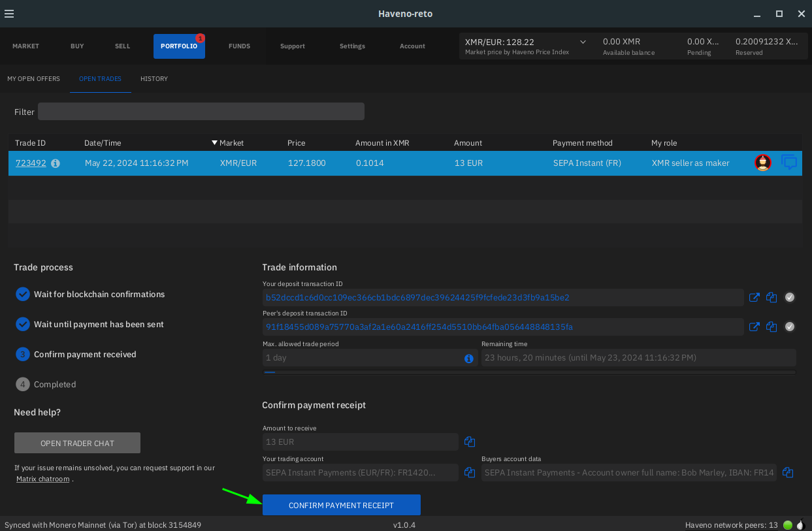Copy peer's deposit transaction ID

772,327
